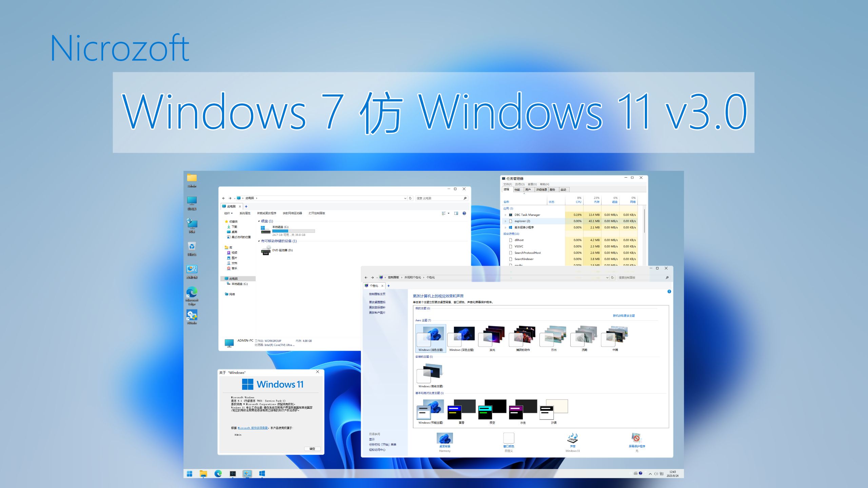The height and width of the screenshot is (488, 868).
Task: Switch to the 详细信息 tab
Action: click(x=541, y=190)
